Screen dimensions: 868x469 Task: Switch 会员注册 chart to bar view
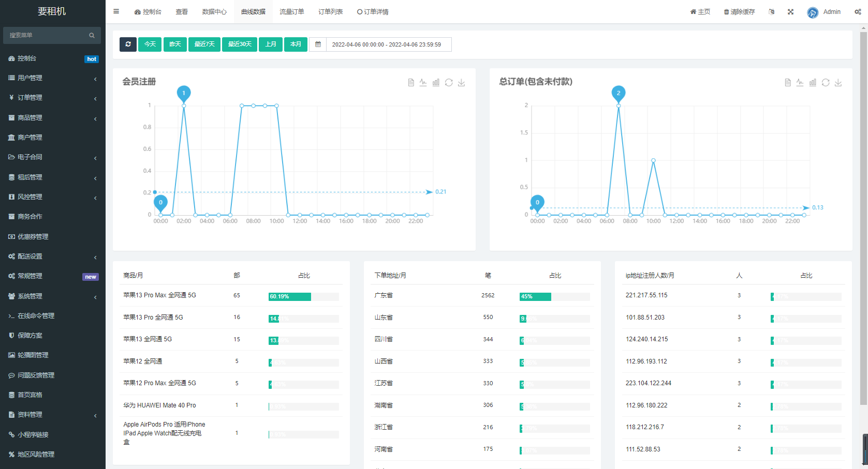436,83
